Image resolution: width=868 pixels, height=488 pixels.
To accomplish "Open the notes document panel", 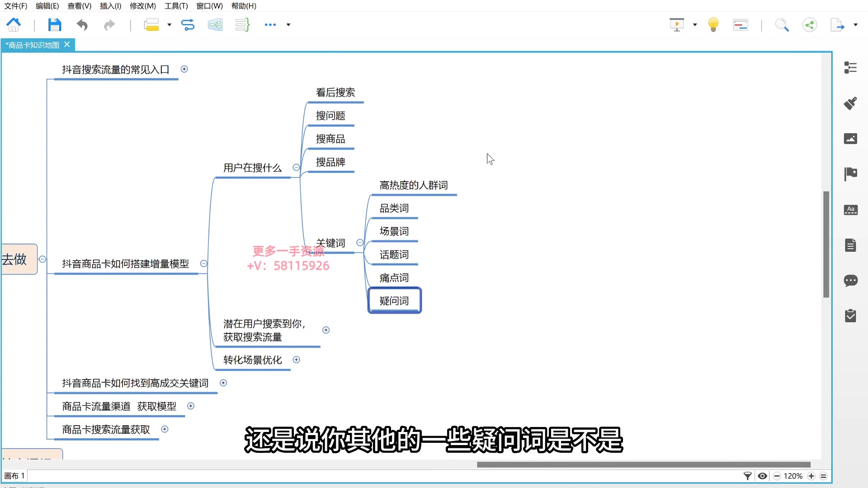I will click(850, 245).
